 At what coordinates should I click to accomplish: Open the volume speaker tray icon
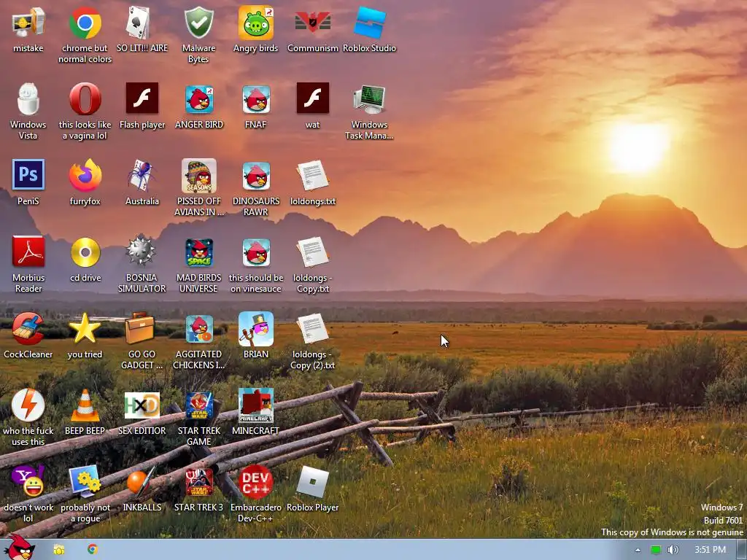tap(673, 550)
